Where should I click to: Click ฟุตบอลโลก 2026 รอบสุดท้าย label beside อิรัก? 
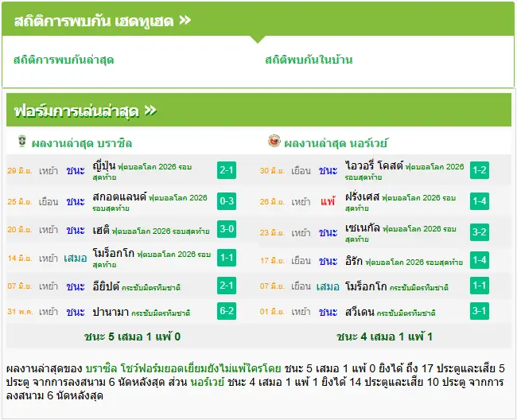(x=414, y=262)
